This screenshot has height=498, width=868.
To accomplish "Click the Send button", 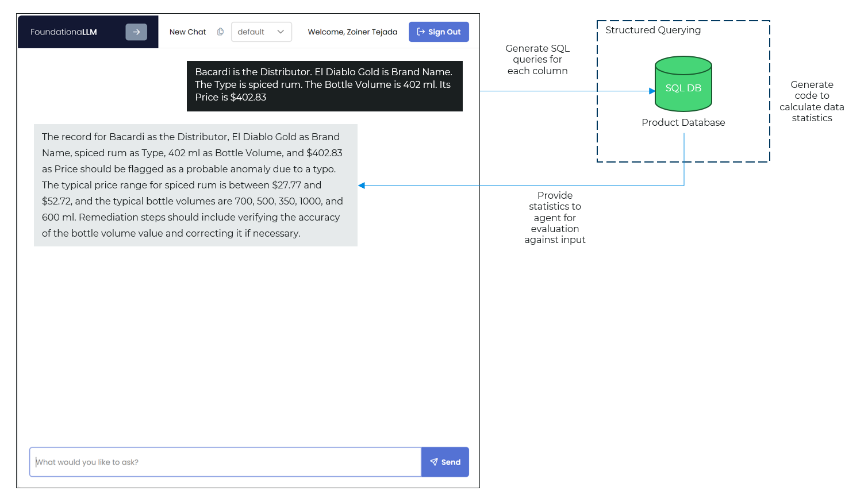I will [445, 462].
